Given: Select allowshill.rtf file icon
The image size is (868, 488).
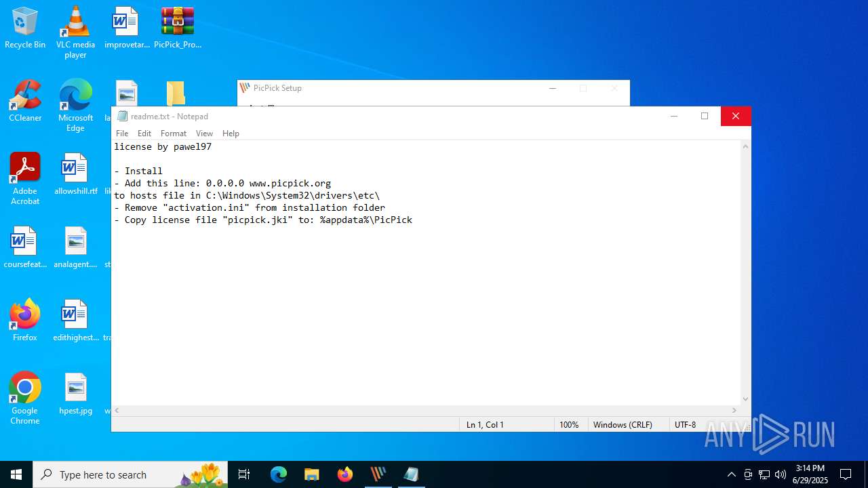Looking at the screenshot, I should (75, 174).
